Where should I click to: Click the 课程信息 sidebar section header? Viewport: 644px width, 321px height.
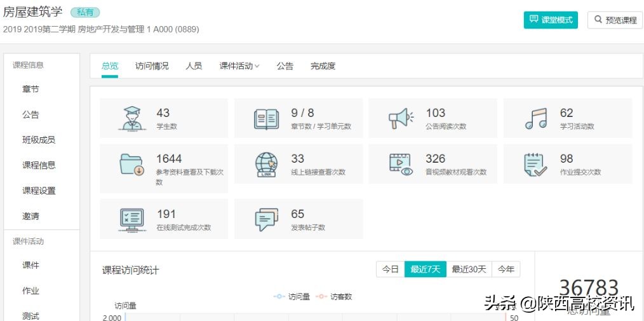pyautogui.click(x=28, y=65)
